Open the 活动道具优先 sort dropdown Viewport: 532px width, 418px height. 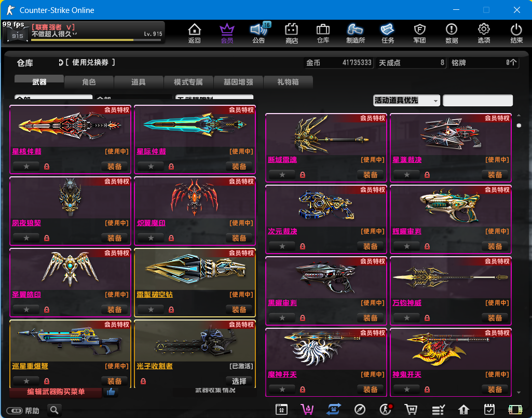[x=406, y=100]
